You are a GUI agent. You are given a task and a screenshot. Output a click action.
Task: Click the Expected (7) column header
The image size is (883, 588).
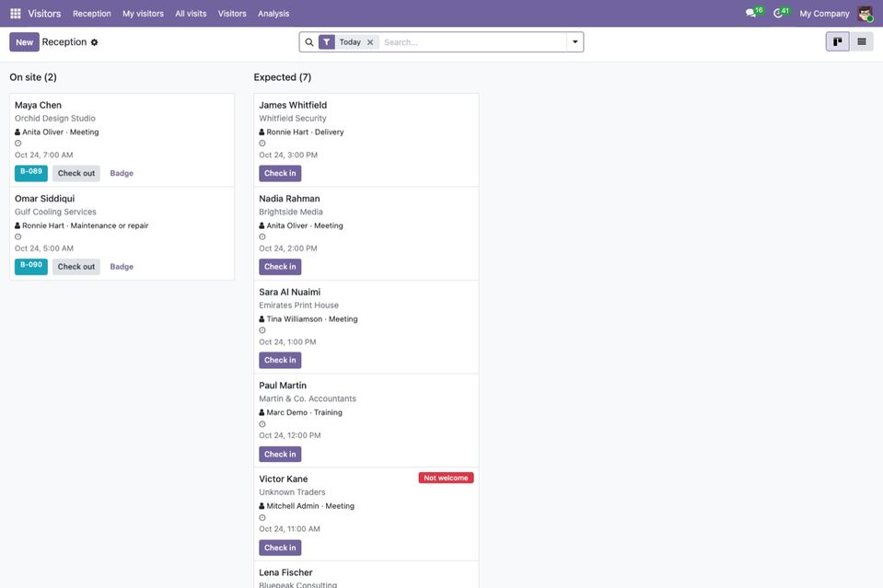point(282,77)
